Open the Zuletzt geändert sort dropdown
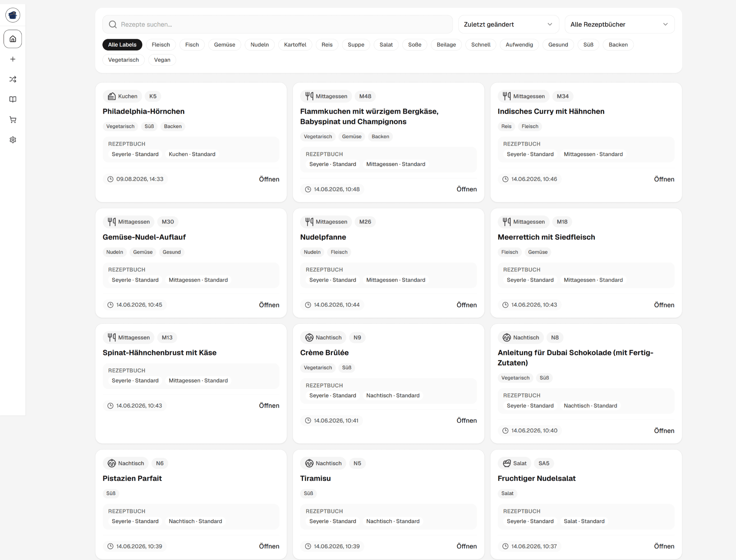Viewport: 736px width, 560px height. point(509,24)
